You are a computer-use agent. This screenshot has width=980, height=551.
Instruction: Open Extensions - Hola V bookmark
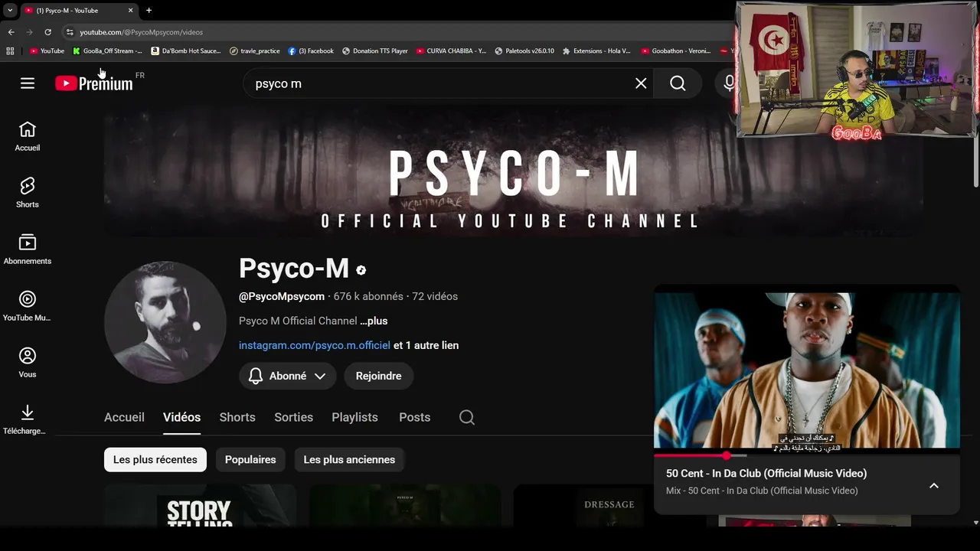tap(596, 51)
